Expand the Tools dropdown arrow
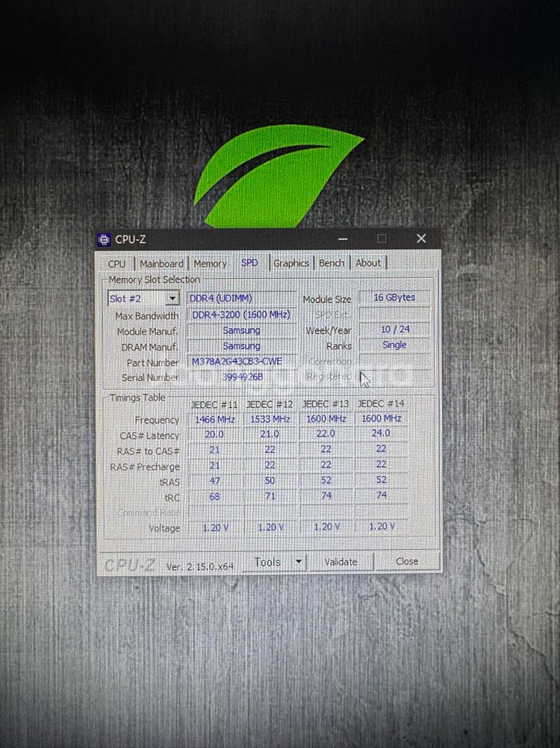 coord(299,561)
